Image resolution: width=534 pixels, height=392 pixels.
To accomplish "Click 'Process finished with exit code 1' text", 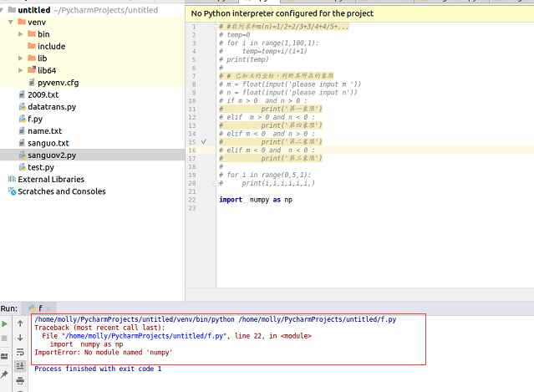I will tap(98, 369).
